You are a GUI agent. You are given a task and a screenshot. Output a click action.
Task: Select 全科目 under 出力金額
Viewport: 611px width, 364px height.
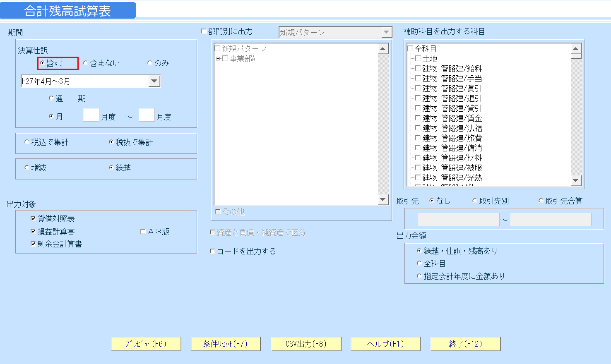click(419, 263)
